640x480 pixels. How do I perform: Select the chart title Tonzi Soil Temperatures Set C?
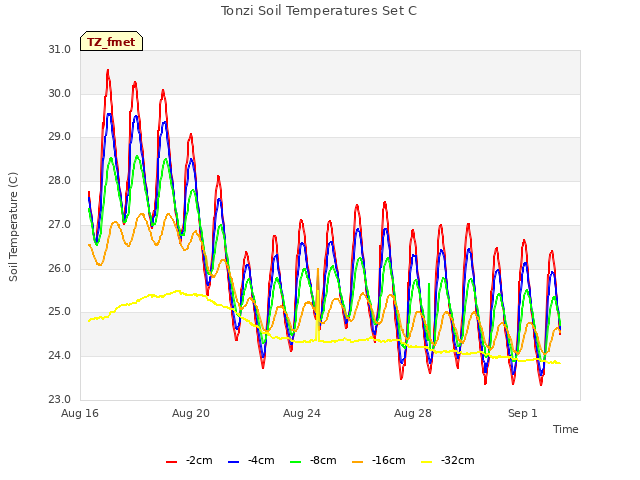point(319,11)
